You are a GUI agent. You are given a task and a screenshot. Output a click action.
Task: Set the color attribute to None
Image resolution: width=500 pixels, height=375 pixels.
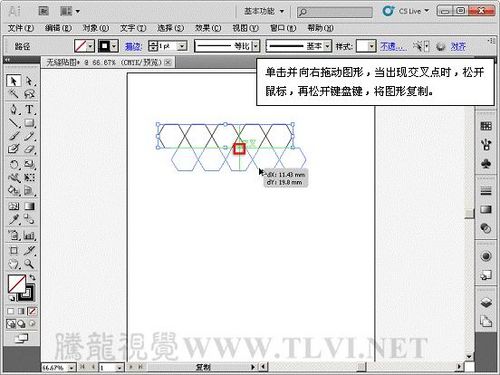pyautogui.click(x=32, y=311)
